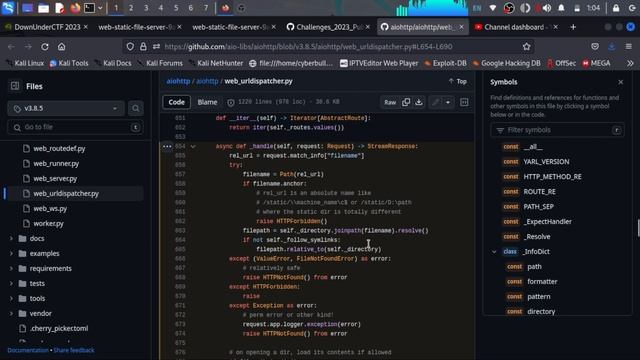Open worker.py in file tree
The height and width of the screenshot is (360, 640).
coord(48,224)
